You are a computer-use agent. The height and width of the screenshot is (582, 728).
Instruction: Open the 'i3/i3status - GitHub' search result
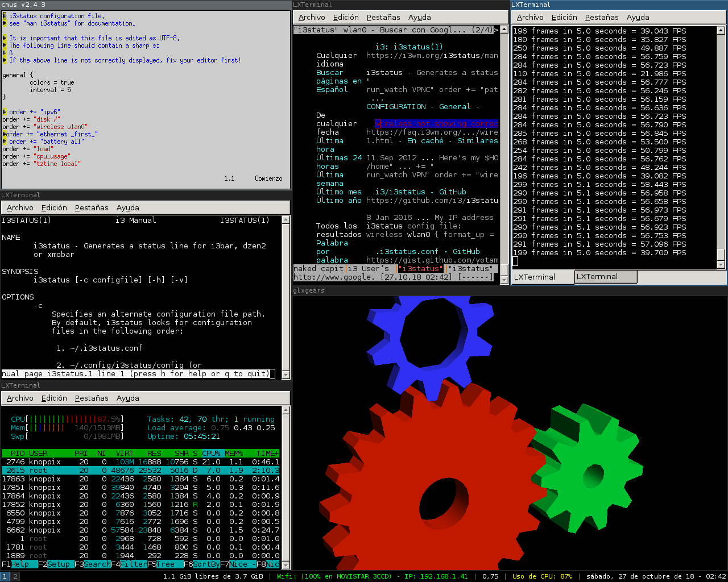(420, 192)
